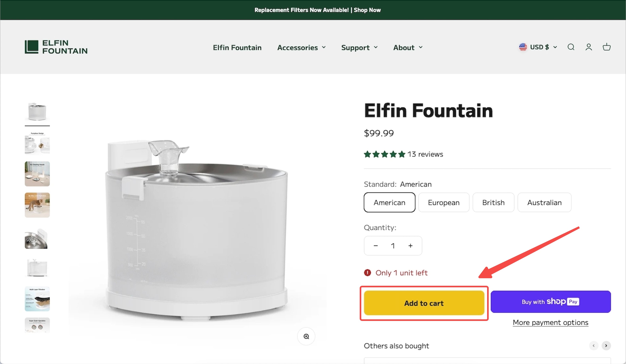Buy with Shop Pay button
The width and height of the screenshot is (626, 364).
click(x=550, y=302)
